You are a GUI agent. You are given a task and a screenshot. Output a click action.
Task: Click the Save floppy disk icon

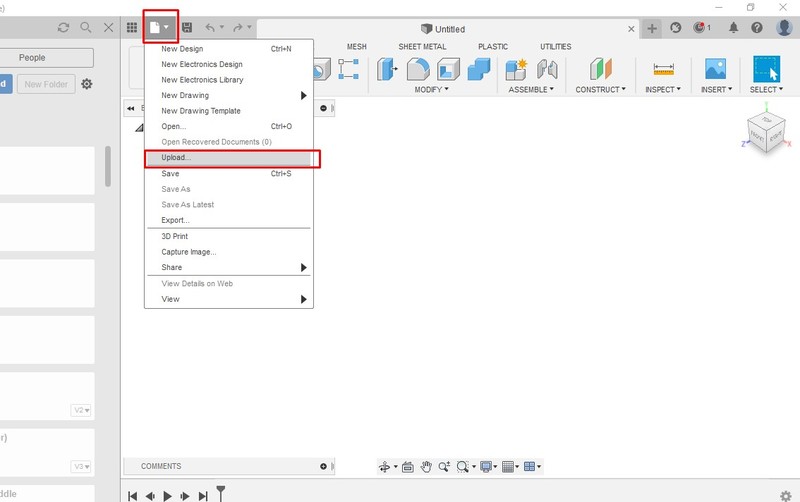[187, 28]
